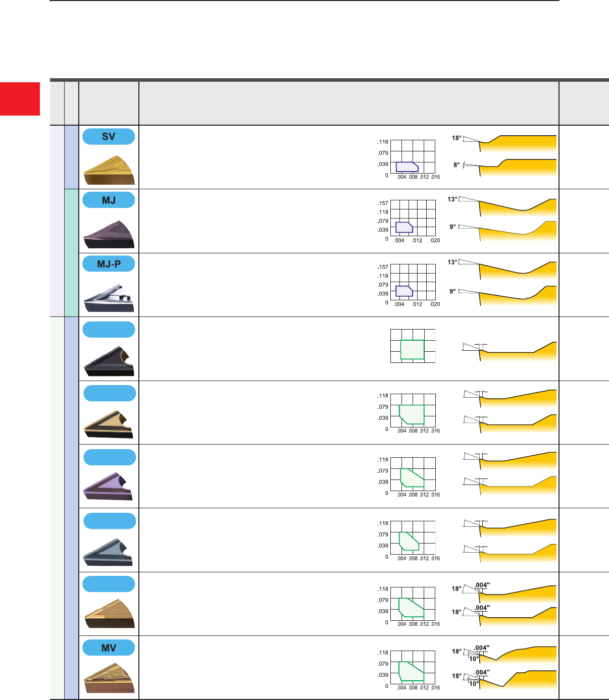Select the gray MJ-P insert image

click(x=109, y=298)
